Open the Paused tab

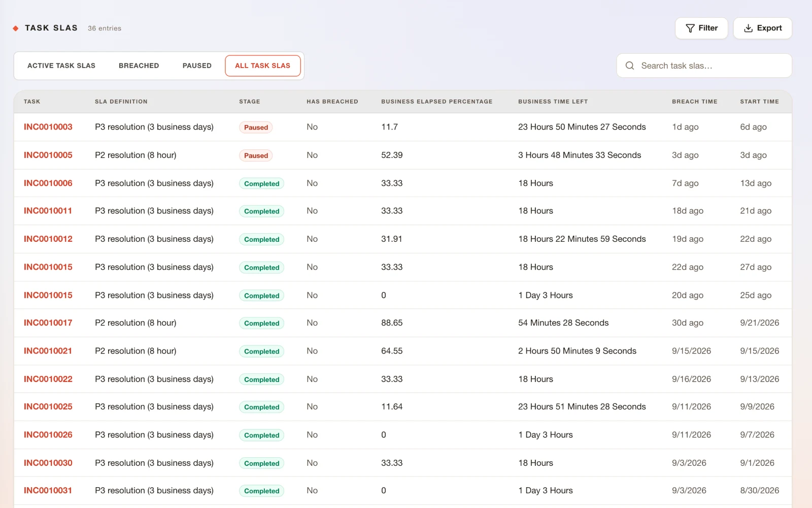(197, 66)
